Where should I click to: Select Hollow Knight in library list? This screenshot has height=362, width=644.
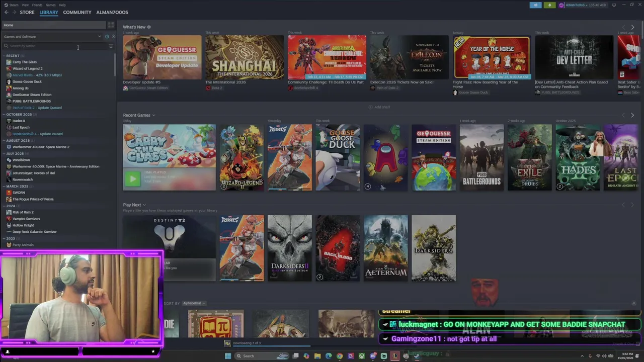(23, 226)
